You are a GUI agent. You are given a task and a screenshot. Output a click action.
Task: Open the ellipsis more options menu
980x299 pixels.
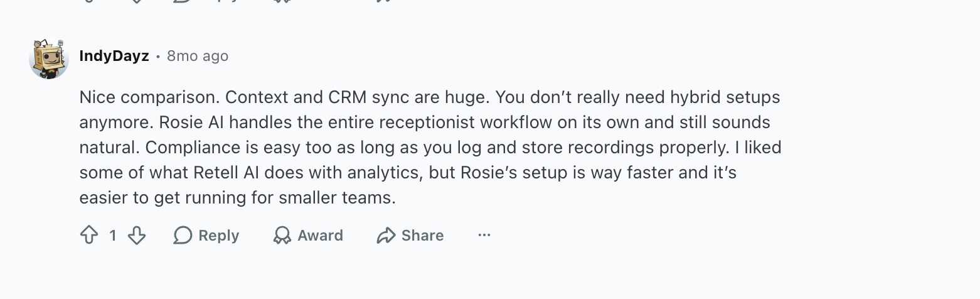[484, 236]
